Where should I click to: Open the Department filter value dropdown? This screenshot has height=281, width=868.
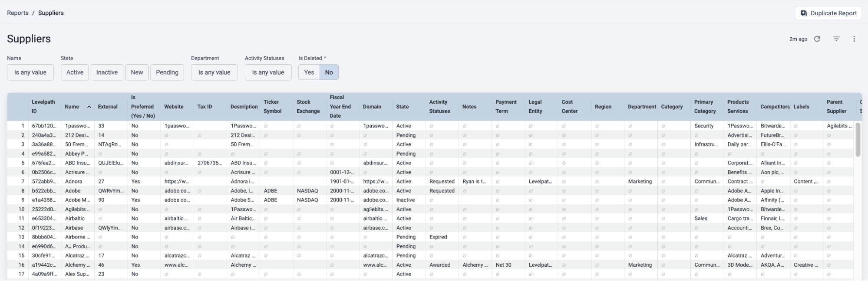tap(214, 72)
